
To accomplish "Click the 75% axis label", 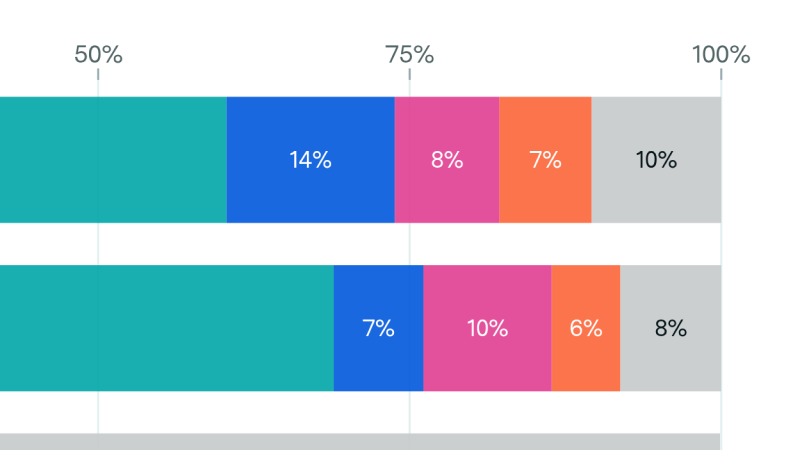I will click(410, 55).
